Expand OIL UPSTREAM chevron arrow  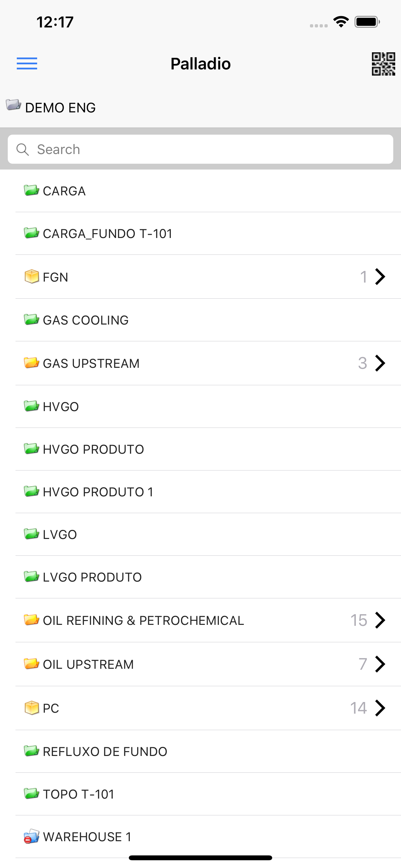pyautogui.click(x=380, y=664)
